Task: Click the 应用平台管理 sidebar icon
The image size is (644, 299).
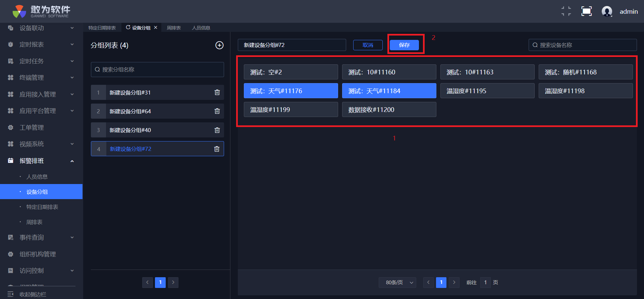Action: tap(11, 111)
